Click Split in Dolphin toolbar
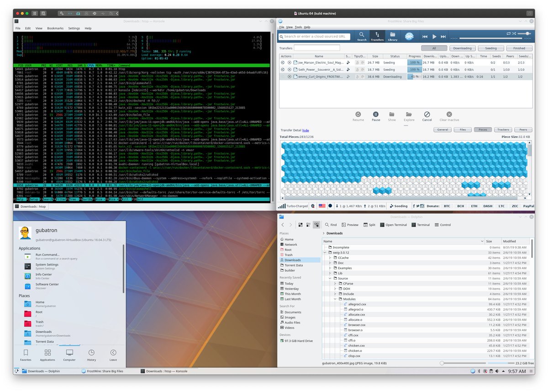This screenshot has width=548, height=392. (x=369, y=225)
